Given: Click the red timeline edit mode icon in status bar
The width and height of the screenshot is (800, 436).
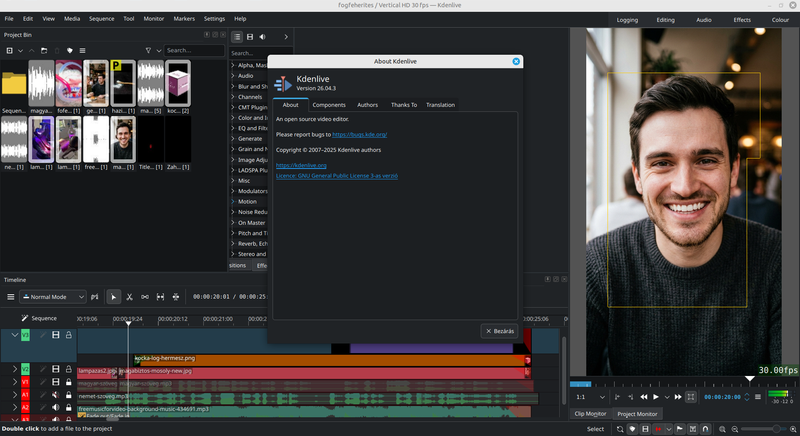Looking at the screenshot, I should (x=658, y=429).
